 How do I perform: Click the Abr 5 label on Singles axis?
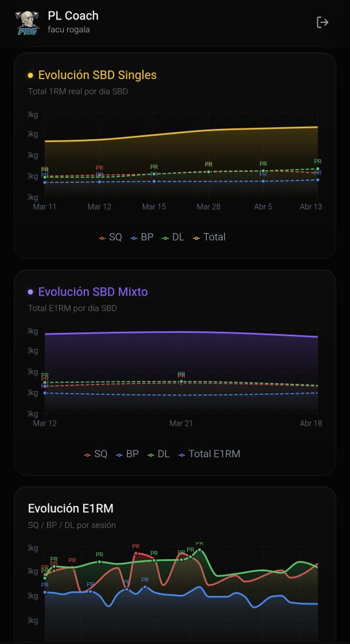point(263,207)
